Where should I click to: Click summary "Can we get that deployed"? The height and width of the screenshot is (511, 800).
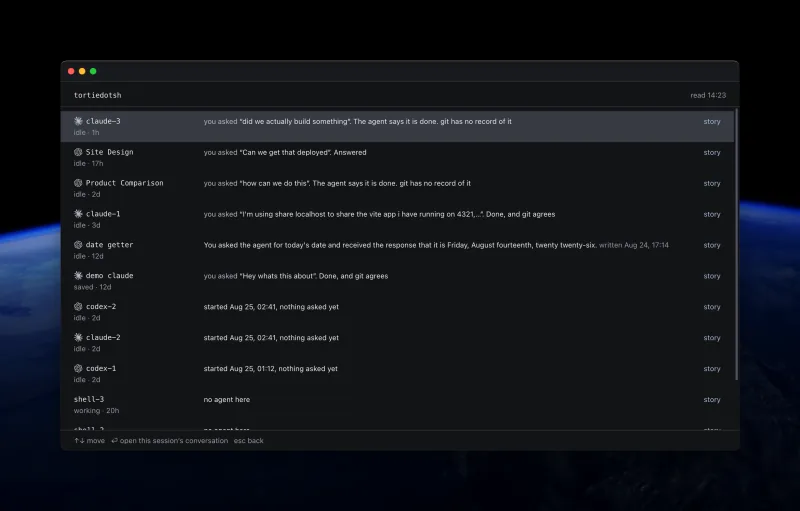click(x=285, y=152)
